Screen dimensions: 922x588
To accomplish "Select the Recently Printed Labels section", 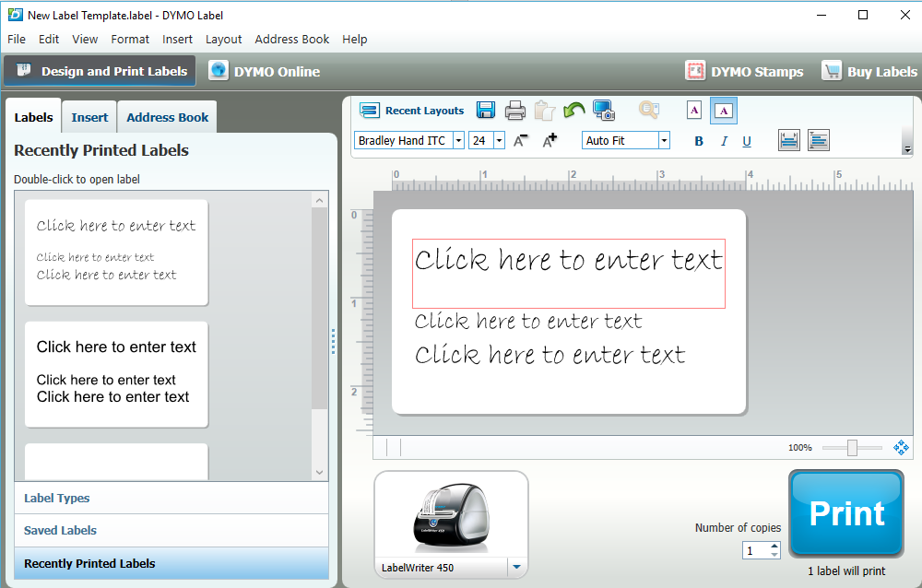I will (171, 563).
